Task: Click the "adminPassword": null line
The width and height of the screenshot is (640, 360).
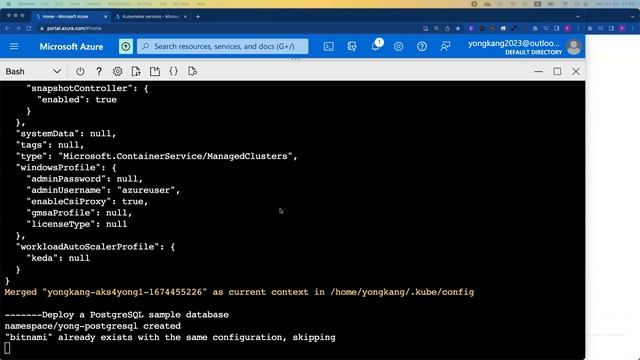Action: click(84, 179)
